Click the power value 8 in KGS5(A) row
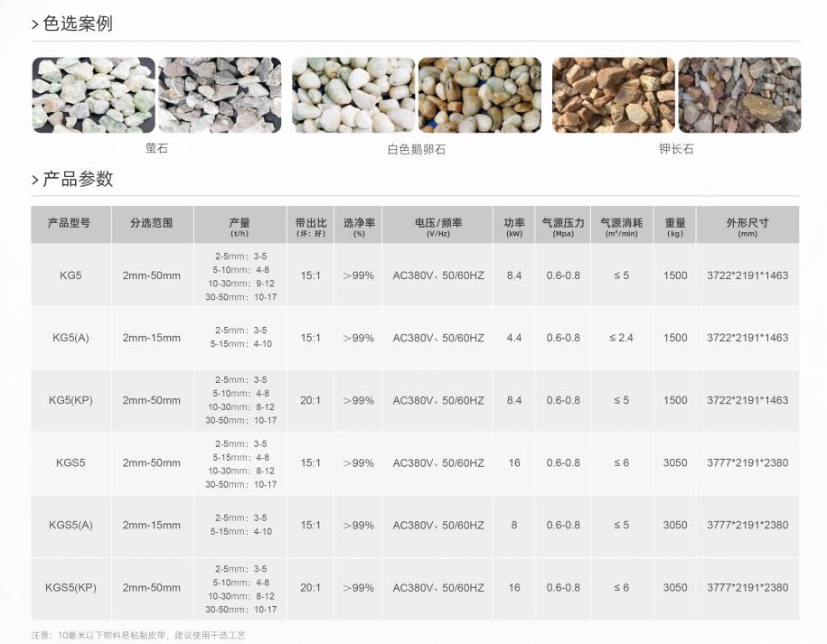Image resolution: width=827 pixels, height=644 pixels. [x=514, y=525]
